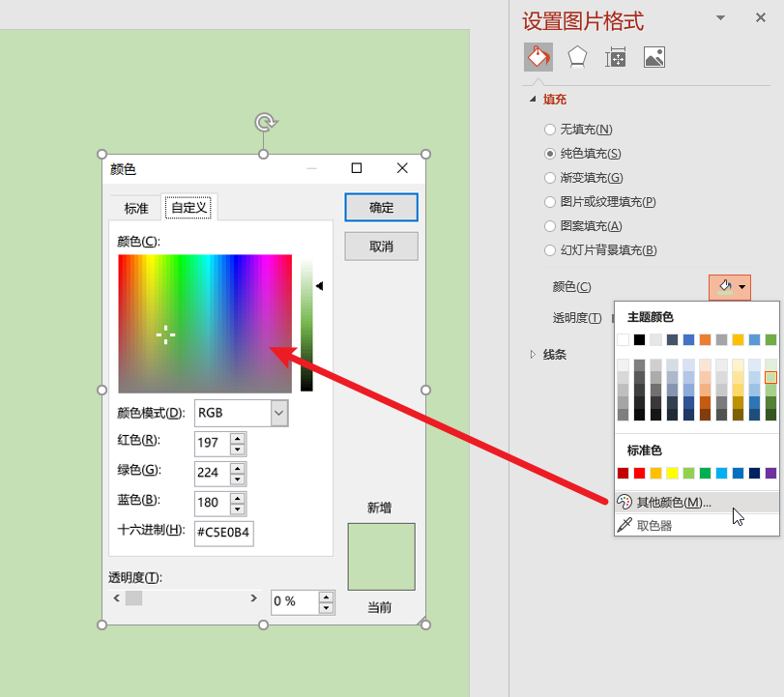Click the transparency slider thumb
784x697 pixels.
pos(133,598)
